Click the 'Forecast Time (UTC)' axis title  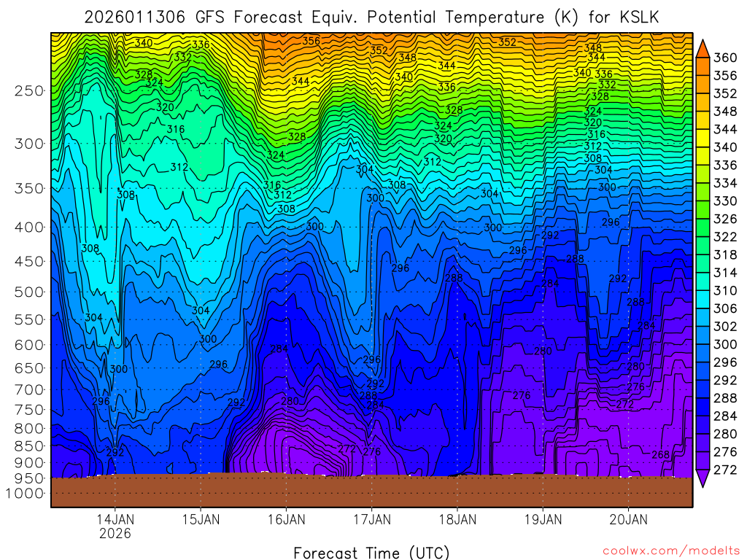(x=371, y=553)
